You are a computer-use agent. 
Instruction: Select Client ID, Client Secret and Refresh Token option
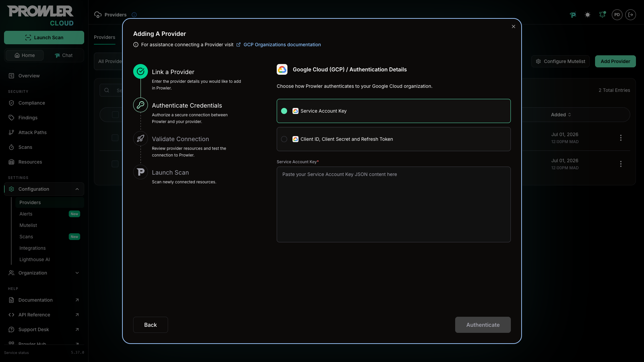point(394,139)
